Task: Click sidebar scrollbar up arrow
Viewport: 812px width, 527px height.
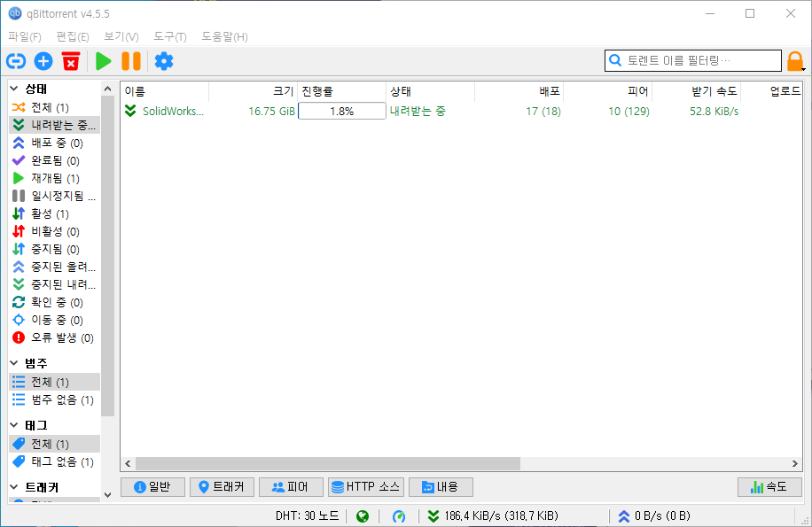Action: coord(108,89)
